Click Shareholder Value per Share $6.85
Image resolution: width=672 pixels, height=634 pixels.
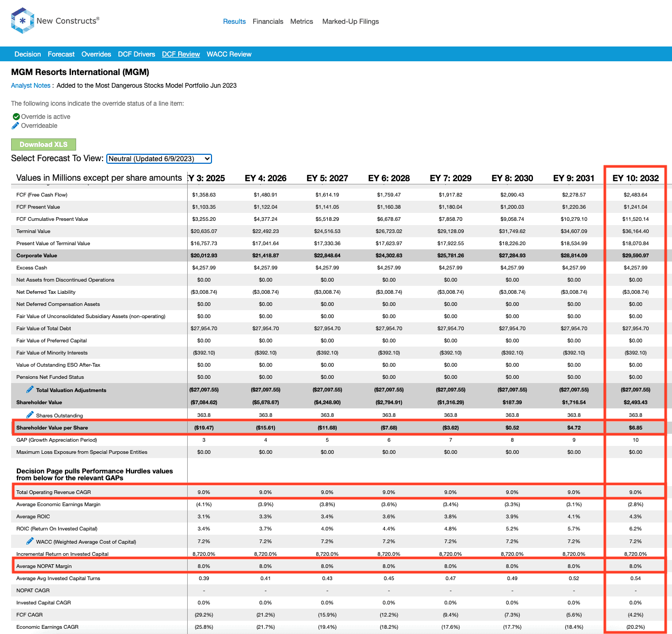(x=636, y=428)
